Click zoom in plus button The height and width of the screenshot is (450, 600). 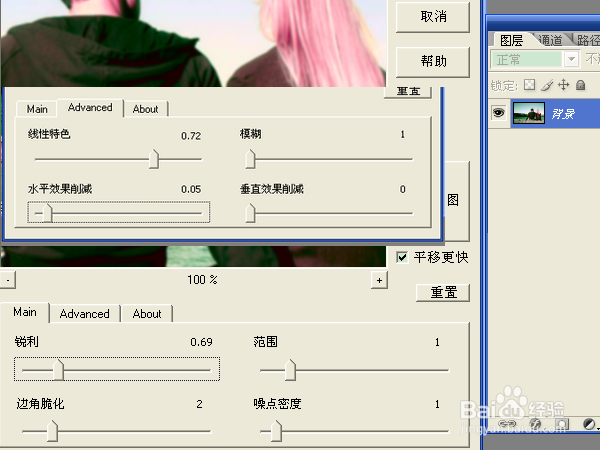point(379,280)
